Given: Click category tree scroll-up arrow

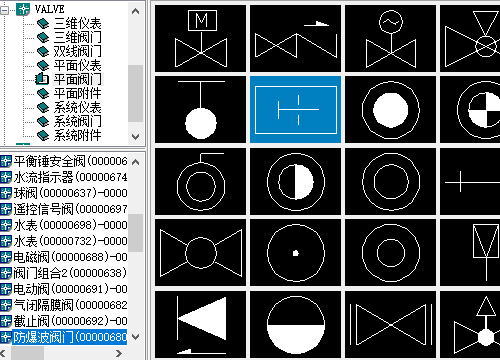Looking at the screenshot, I should tap(135, 11).
